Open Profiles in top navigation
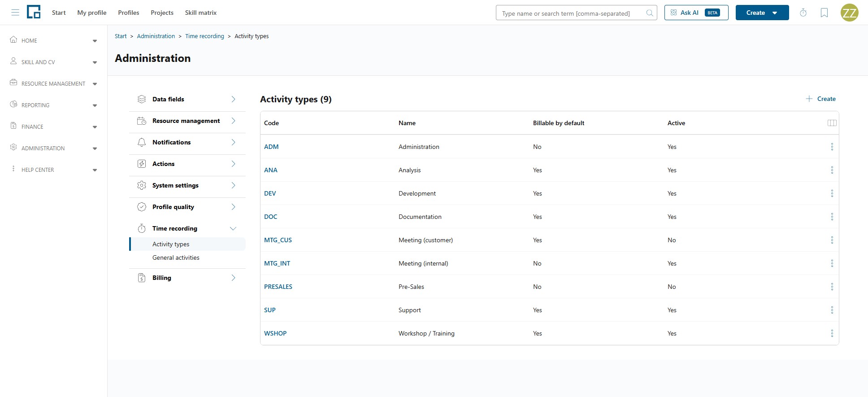Screen dimensions: 868x397 click(129, 13)
